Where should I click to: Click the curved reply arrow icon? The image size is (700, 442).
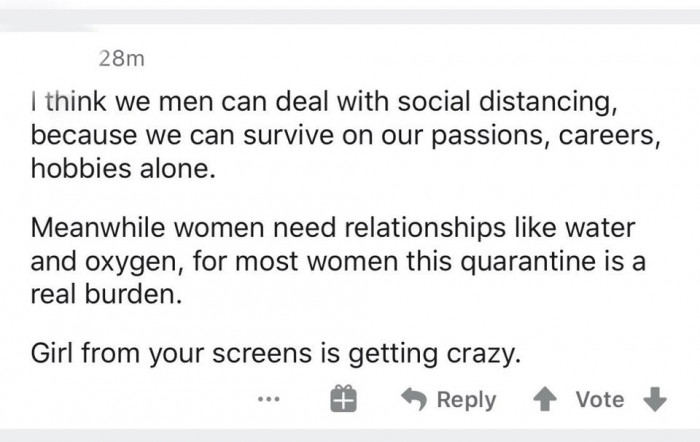click(x=413, y=399)
